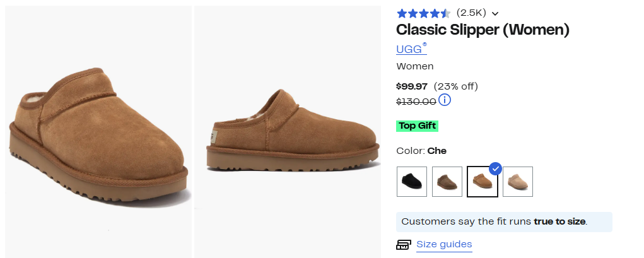Click the star rating icons

[423, 13]
